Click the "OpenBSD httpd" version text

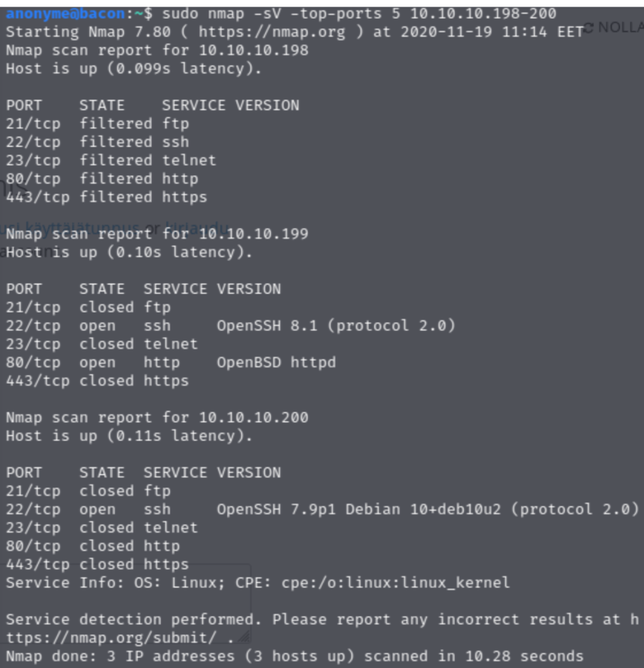pyautogui.click(x=276, y=362)
